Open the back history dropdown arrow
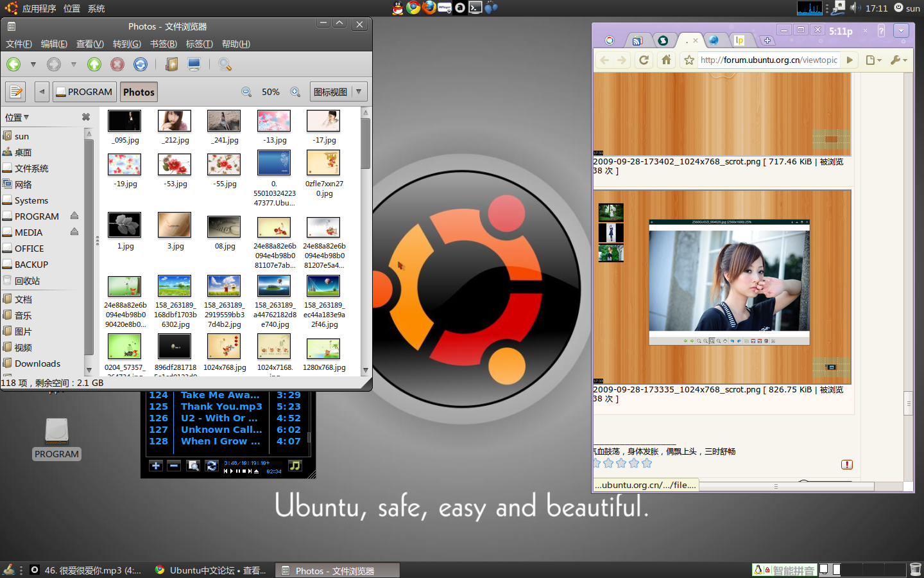Viewport: 924px width, 578px height. coord(33,64)
